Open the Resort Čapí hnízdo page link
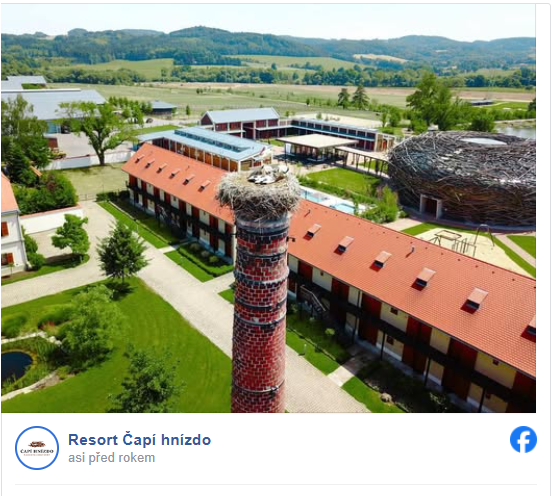The image size is (556, 496). pos(139,440)
